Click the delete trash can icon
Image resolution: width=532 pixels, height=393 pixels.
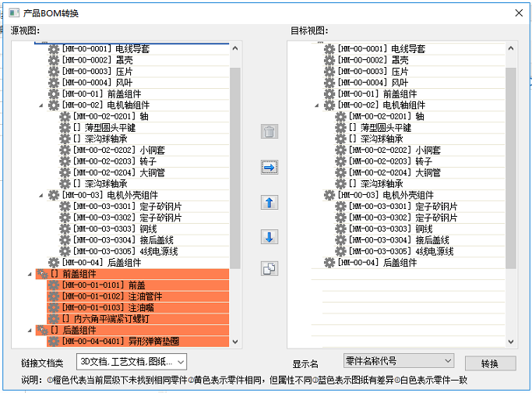270,132
